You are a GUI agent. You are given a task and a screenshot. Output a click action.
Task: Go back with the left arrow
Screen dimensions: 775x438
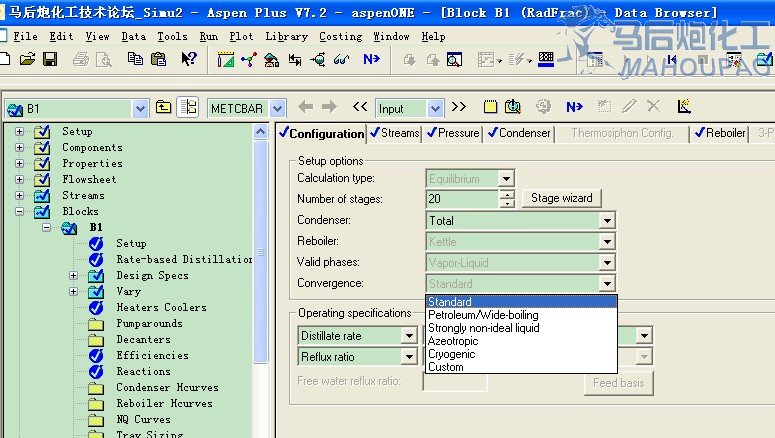point(305,107)
